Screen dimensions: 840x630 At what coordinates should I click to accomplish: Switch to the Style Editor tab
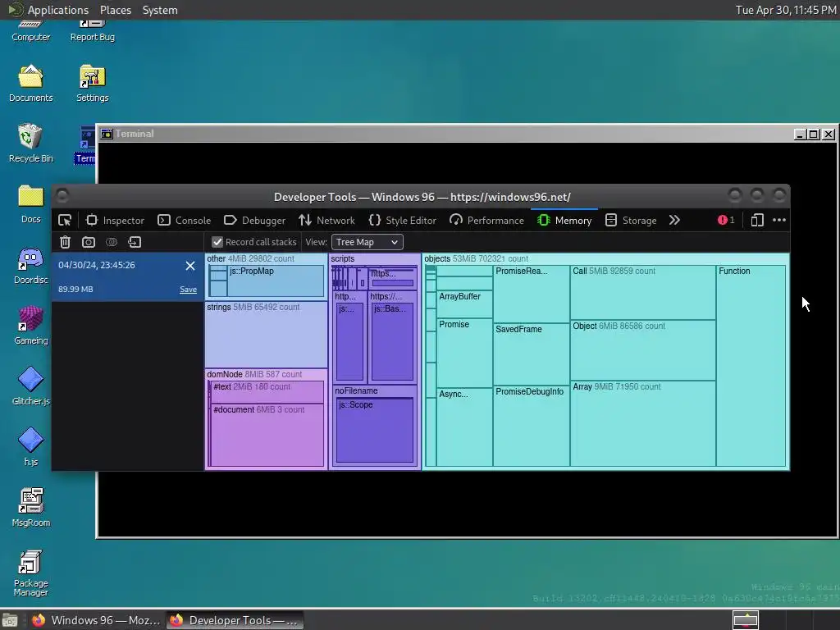tap(402, 220)
